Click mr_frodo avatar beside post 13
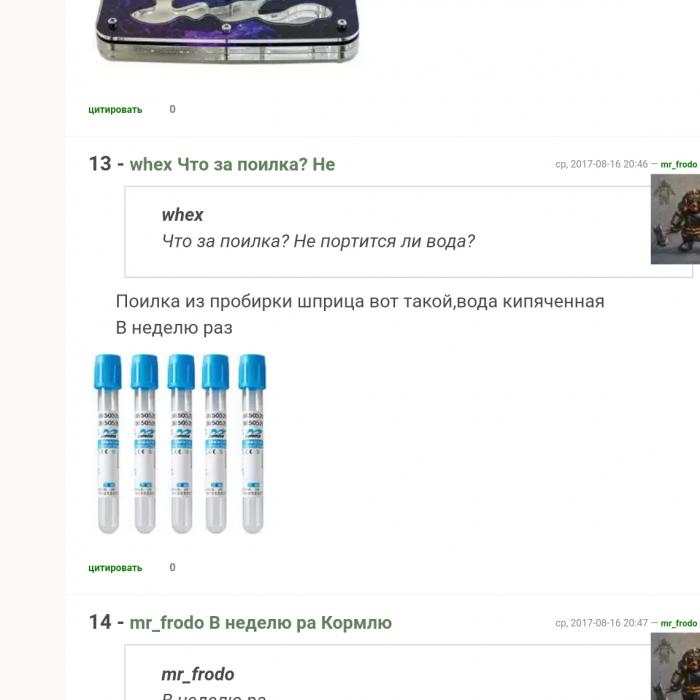This screenshot has width=700, height=700. (675, 219)
